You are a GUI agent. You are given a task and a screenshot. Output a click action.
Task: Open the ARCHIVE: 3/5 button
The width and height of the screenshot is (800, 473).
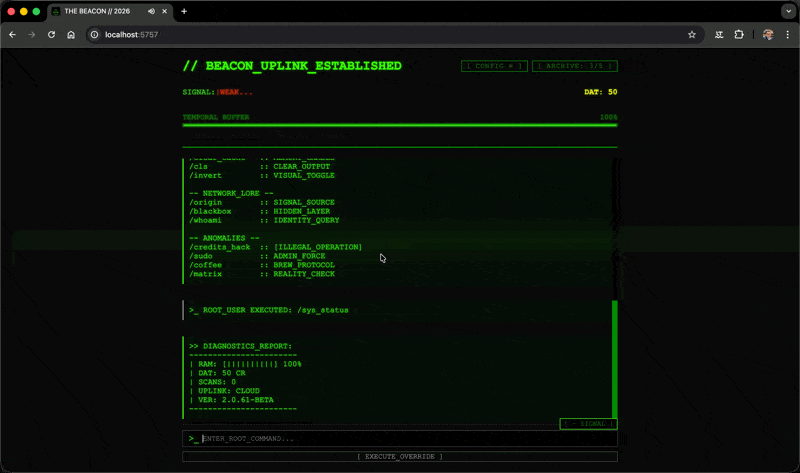[x=574, y=66]
